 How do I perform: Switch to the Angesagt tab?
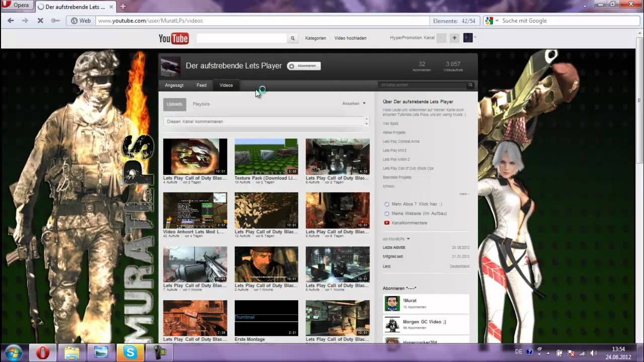pyautogui.click(x=174, y=85)
